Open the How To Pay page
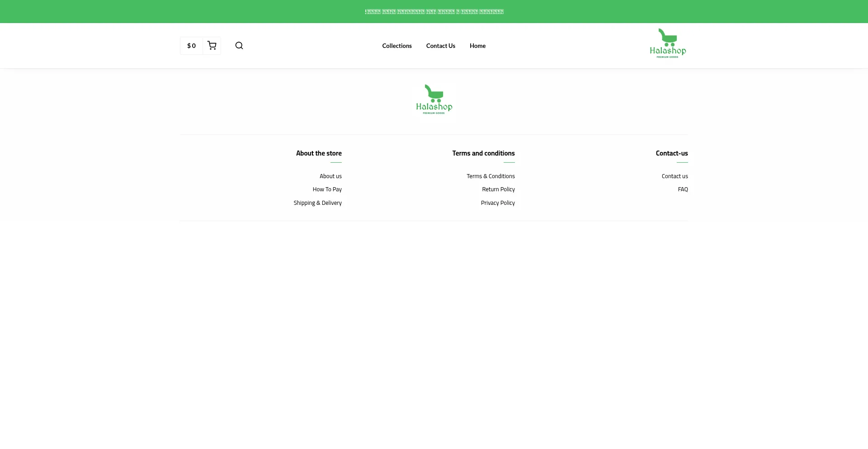Screen dimensions: 868x449 tap(327, 189)
